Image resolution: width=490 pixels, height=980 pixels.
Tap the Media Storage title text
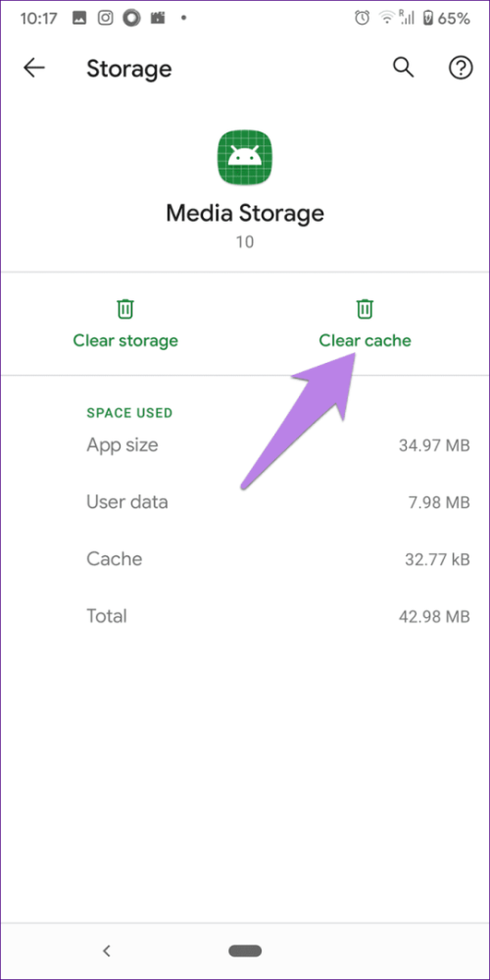coord(245,214)
